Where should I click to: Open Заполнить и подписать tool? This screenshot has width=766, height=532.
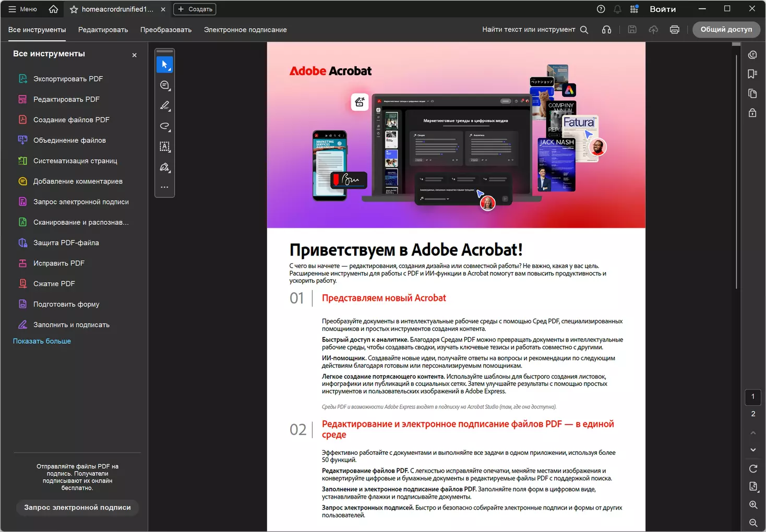[x=75, y=324]
